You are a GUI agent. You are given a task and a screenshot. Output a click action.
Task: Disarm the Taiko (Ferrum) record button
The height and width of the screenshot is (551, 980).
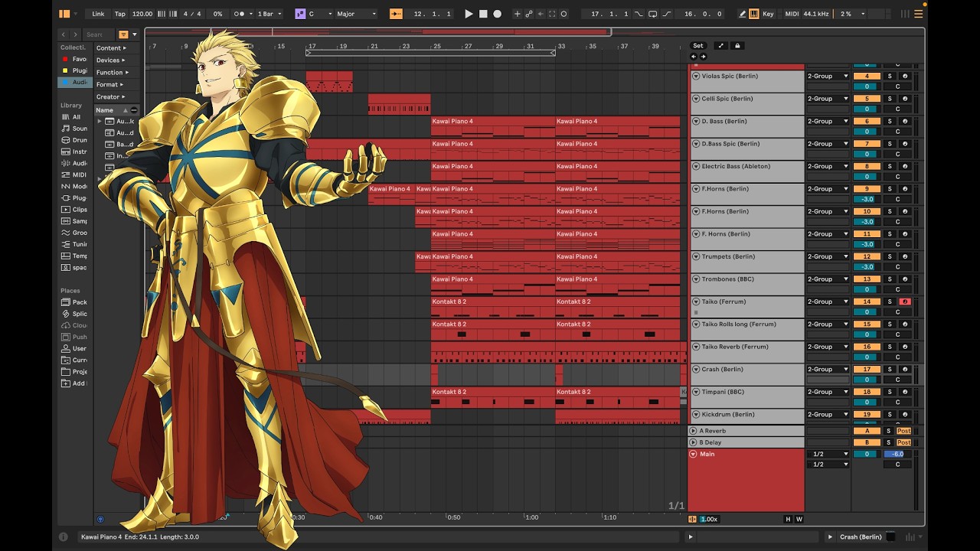coord(904,302)
